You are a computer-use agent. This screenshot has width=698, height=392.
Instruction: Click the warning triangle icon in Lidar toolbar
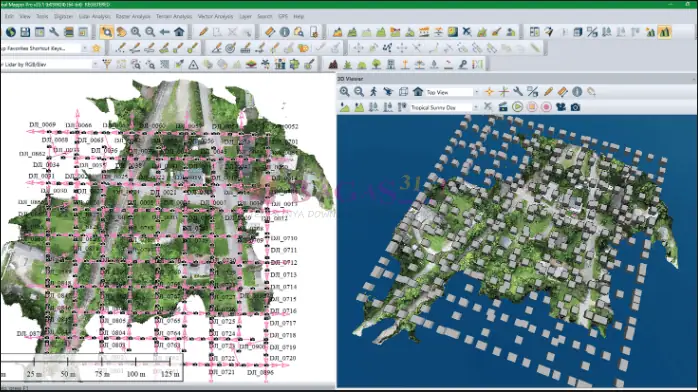tap(193, 65)
